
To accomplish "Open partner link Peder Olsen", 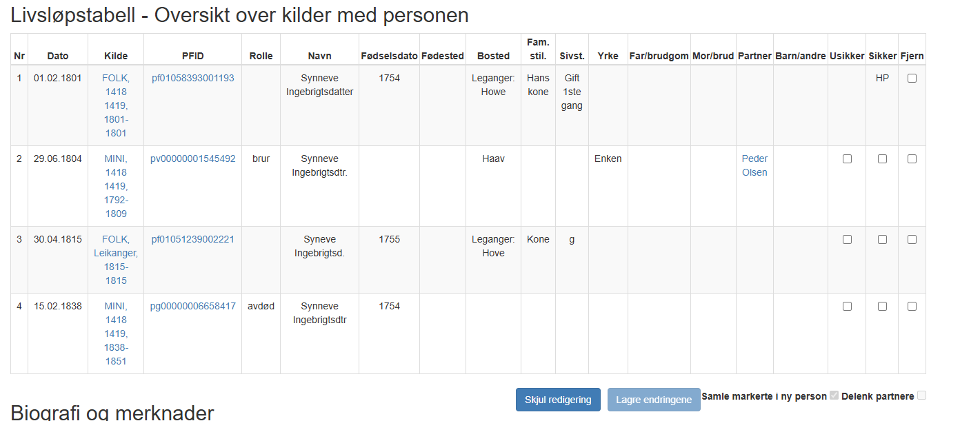I will tap(754, 166).
